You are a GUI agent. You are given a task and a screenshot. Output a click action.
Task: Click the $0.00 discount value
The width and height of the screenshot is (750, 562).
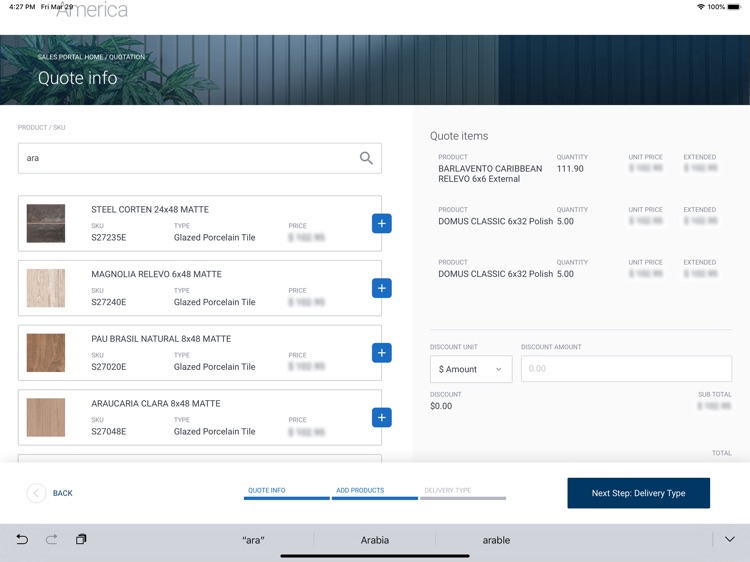tap(441, 406)
